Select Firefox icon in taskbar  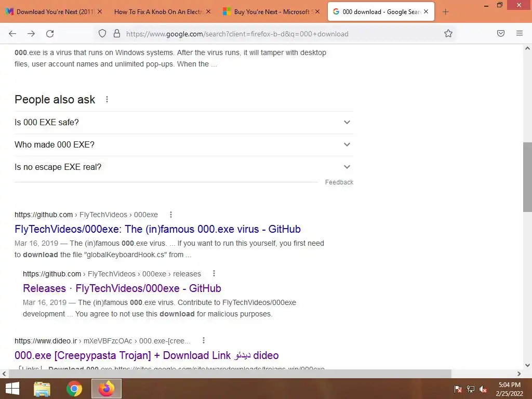click(x=106, y=389)
